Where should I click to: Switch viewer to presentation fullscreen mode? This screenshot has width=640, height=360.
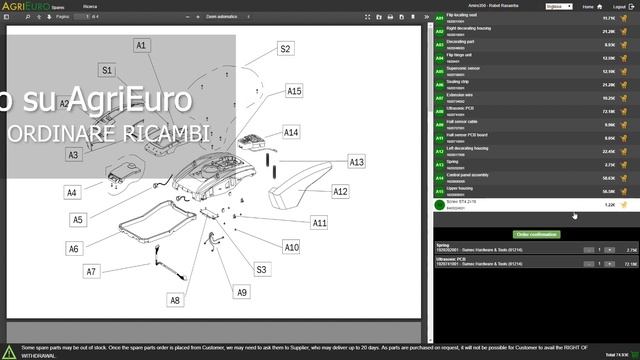[x=367, y=17]
